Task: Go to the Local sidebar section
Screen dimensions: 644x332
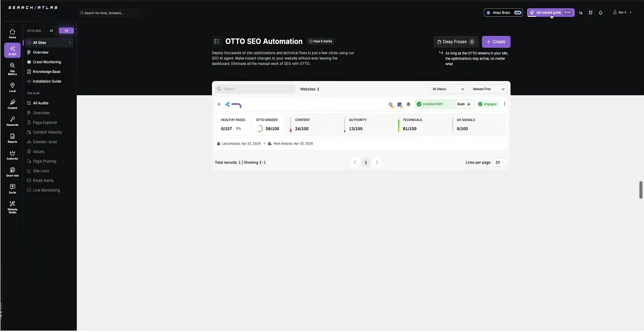Action: [12, 87]
